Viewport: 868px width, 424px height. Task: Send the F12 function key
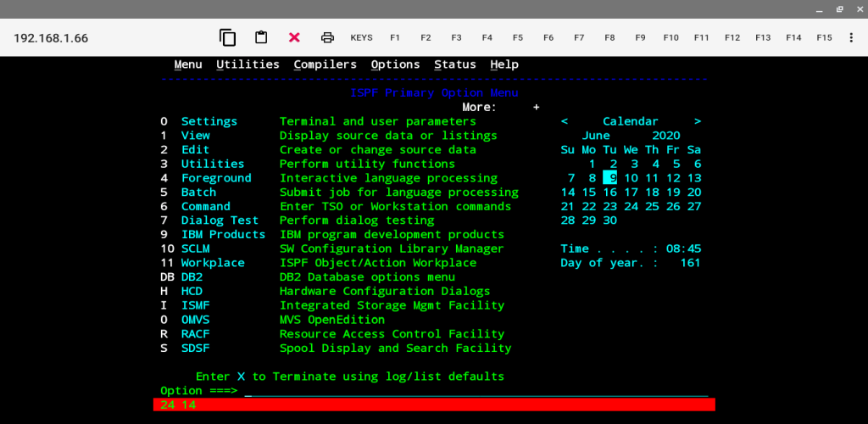coord(732,37)
